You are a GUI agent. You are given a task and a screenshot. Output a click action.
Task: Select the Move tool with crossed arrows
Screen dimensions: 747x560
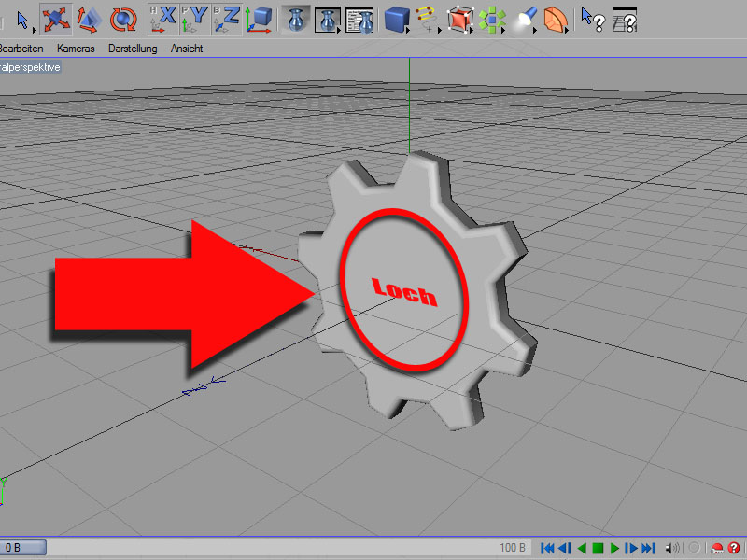click(x=56, y=20)
